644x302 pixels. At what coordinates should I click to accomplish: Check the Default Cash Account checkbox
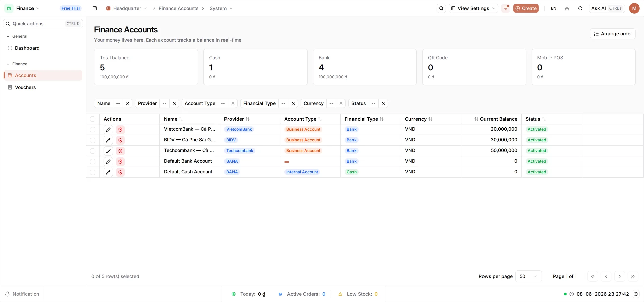pyautogui.click(x=93, y=172)
